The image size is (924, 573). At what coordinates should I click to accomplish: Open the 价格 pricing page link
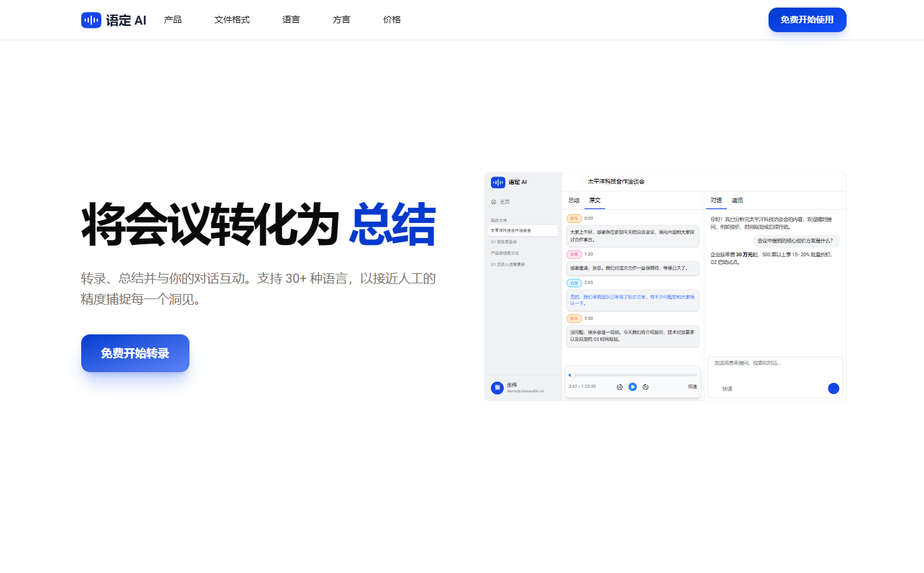tap(392, 20)
